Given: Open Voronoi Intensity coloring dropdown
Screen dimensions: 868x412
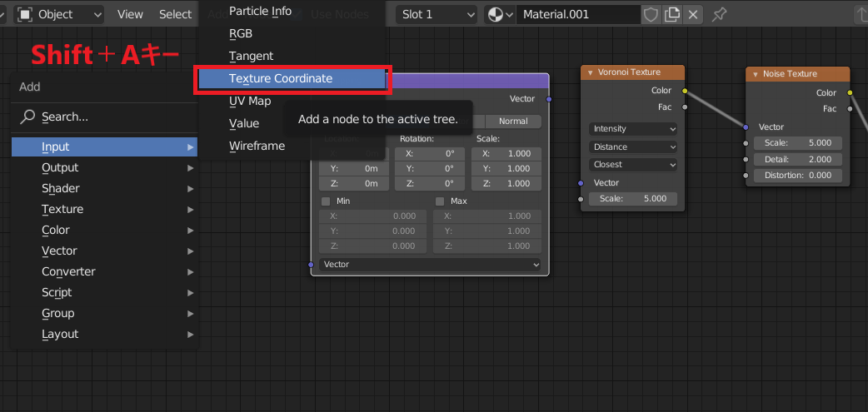Looking at the screenshot, I should pyautogui.click(x=633, y=129).
